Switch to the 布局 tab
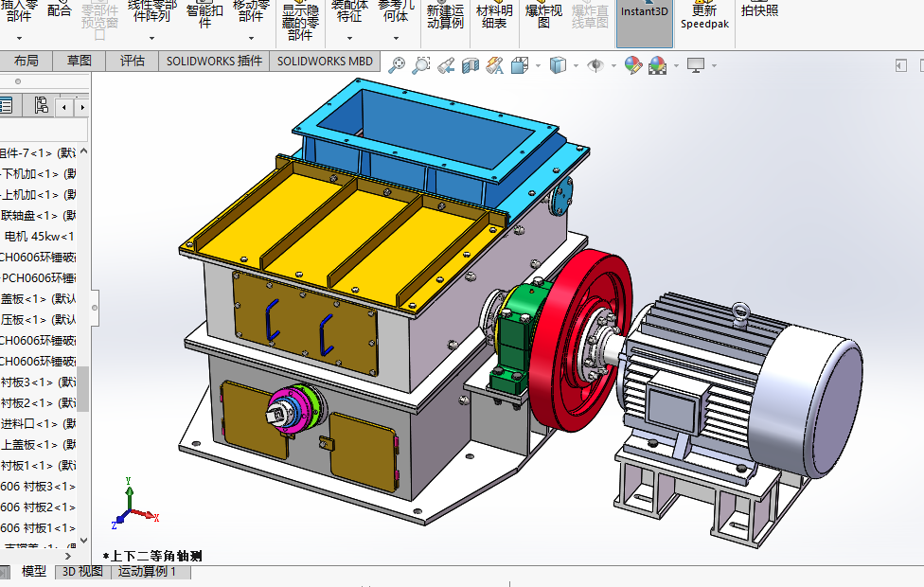Viewport: 924px width, 587px height. click(26, 61)
